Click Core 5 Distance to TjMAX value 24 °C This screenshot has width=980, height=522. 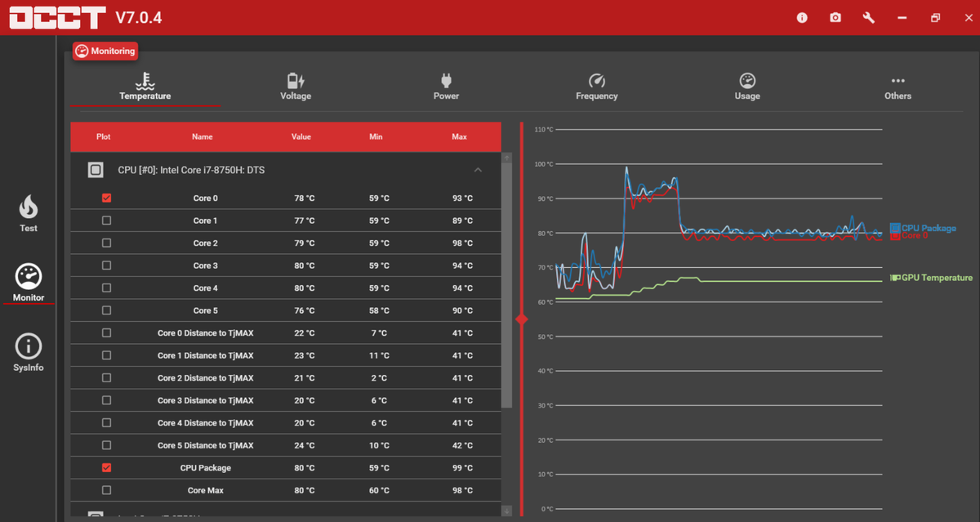pyautogui.click(x=304, y=445)
